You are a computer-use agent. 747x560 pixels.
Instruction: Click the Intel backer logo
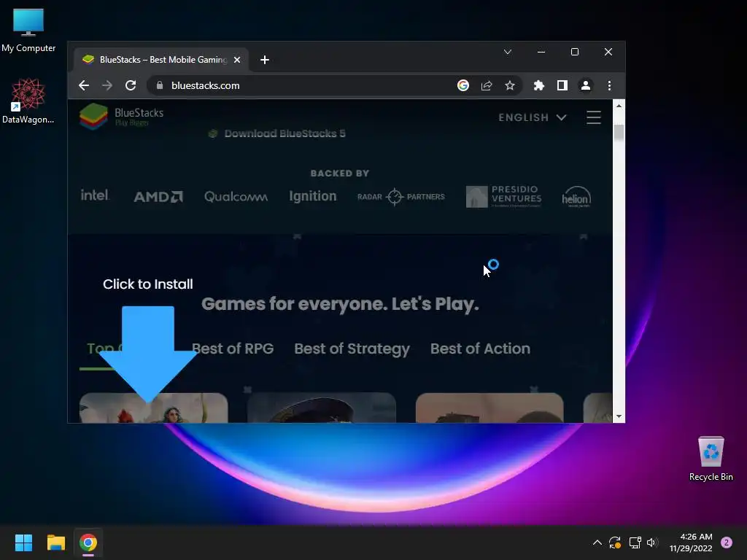tap(94, 195)
